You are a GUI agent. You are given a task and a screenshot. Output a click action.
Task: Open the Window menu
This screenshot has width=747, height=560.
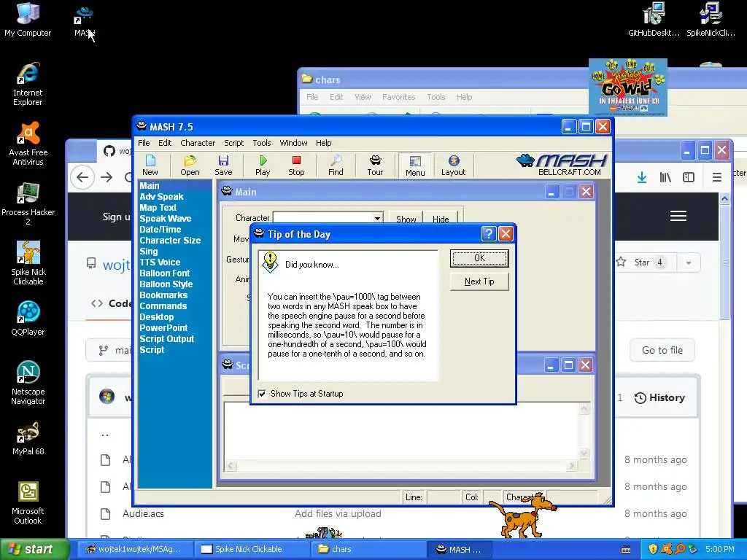click(293, 143)
